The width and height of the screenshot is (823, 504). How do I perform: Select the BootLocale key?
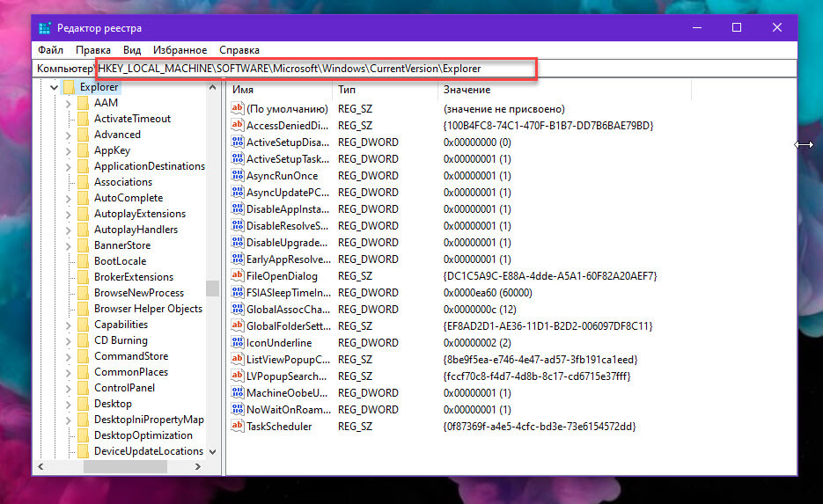(x=121, y=261)
